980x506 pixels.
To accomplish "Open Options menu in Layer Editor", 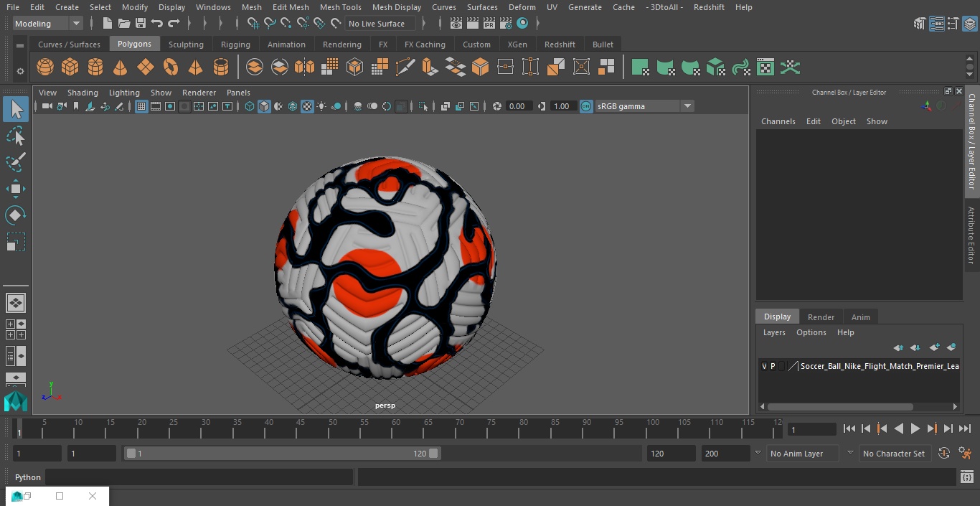I will [x=811, y=332].
